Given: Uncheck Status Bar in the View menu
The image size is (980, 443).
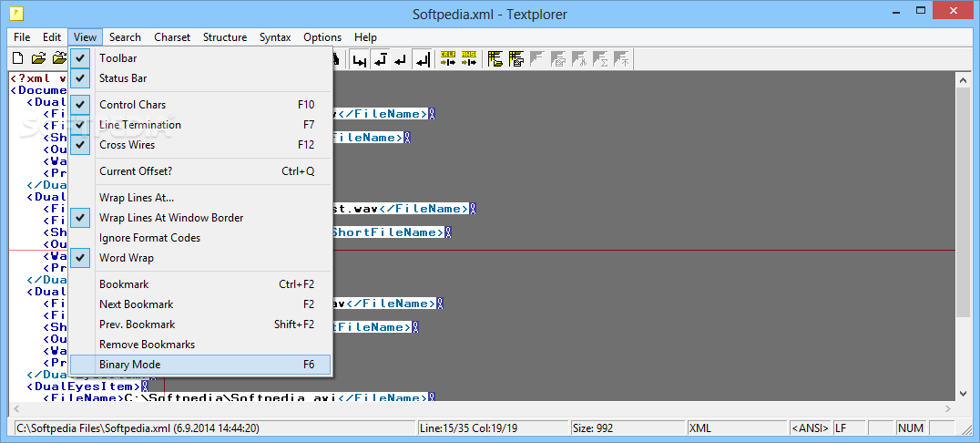Looking at the screenshot, I should click(200, 78).
